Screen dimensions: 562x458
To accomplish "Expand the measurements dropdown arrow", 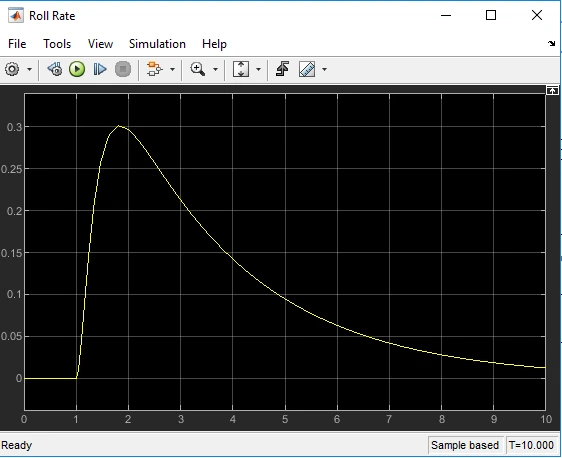I will [324, 69].
